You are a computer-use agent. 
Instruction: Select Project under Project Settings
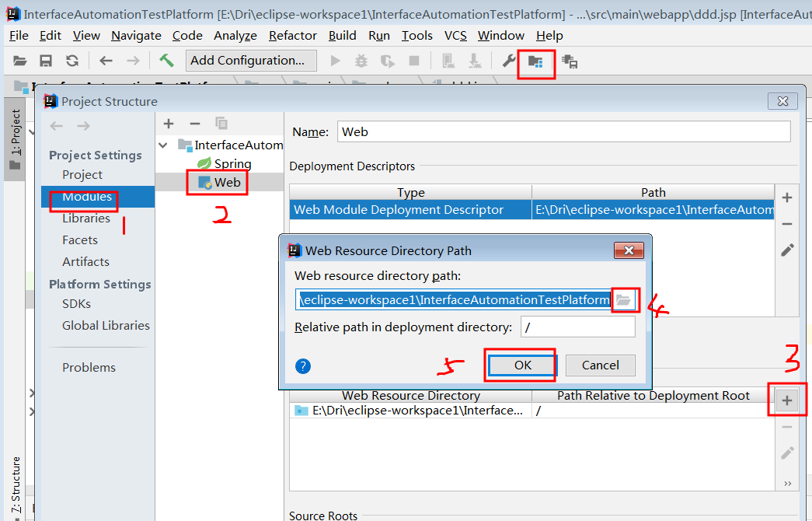click(x=82, y=175)
